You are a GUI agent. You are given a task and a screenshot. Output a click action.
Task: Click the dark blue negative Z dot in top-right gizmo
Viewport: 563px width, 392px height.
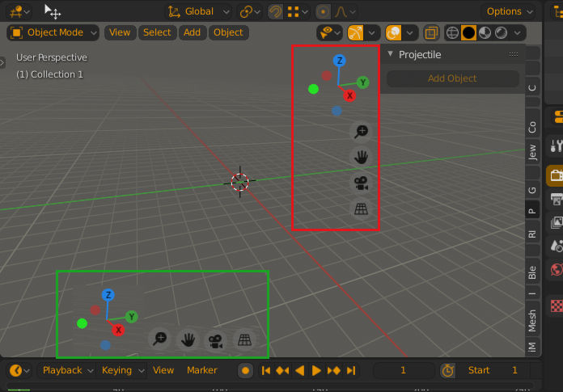point(337,111)
